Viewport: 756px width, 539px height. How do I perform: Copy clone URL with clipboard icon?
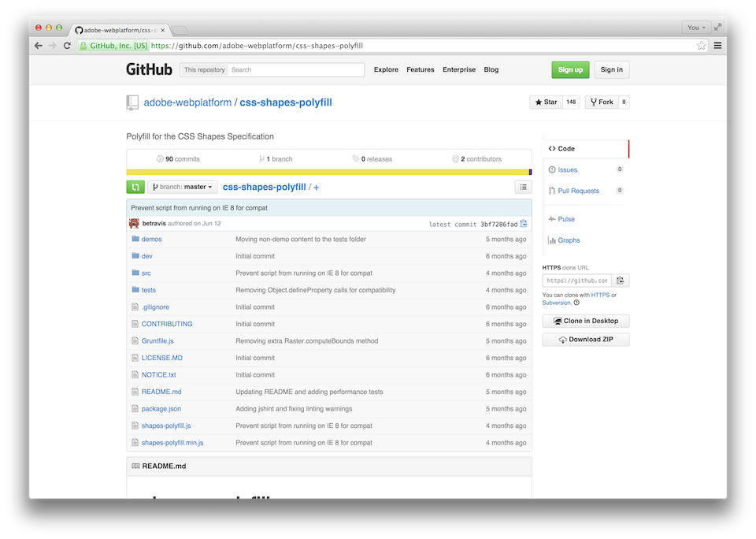(621, 281)
